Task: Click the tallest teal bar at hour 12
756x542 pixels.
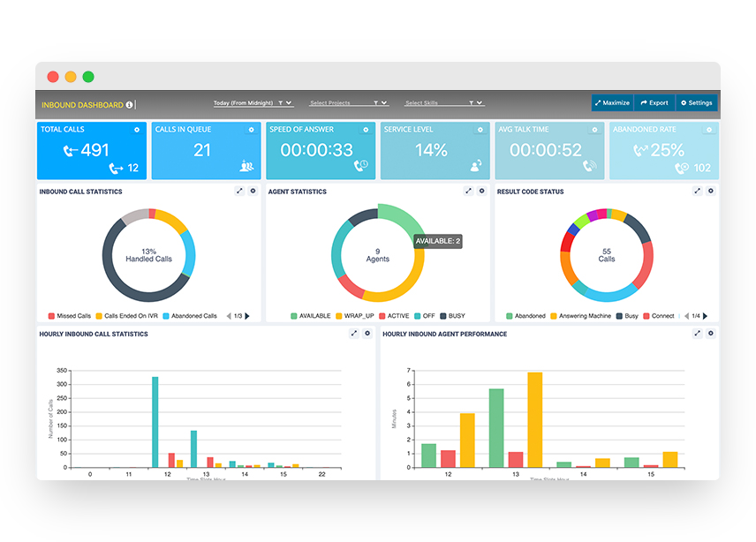Action: click(x=155, y=422)
